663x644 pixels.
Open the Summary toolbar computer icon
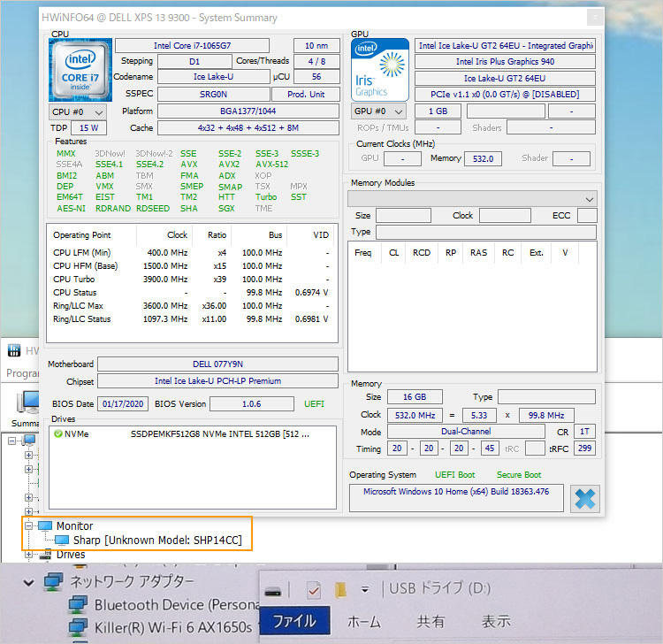point(28,402)
